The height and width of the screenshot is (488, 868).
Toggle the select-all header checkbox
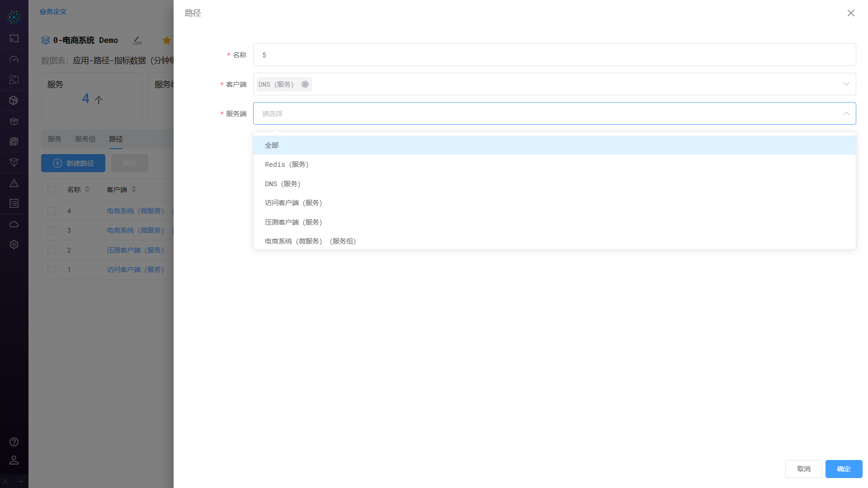pos(51,190)
